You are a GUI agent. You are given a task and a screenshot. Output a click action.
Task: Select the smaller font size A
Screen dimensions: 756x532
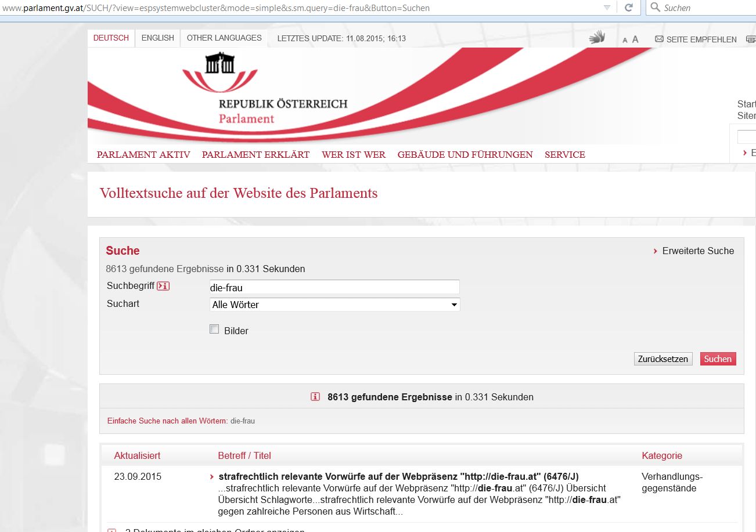(x=625, y=40)
